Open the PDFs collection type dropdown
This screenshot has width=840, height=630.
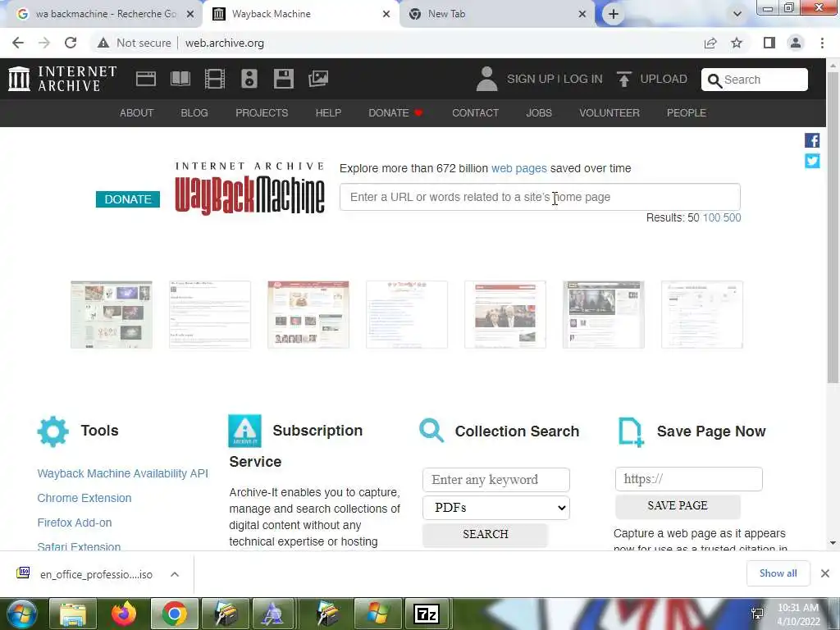coord(496,508)
